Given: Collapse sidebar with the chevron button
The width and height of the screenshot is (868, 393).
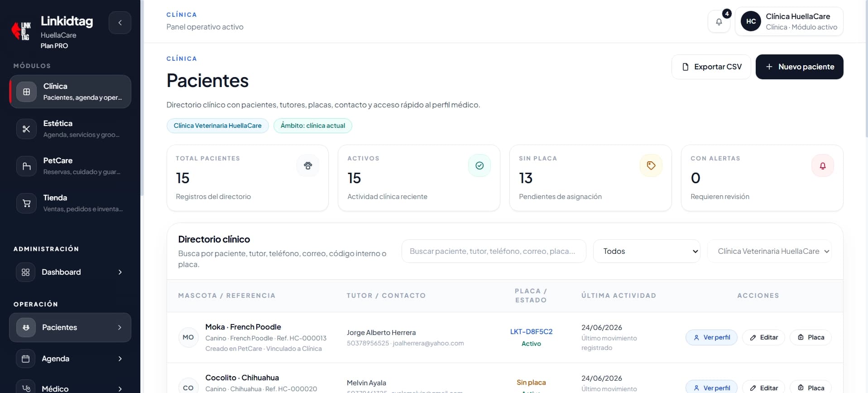Looking at the screenshot, I should [120, 23].
